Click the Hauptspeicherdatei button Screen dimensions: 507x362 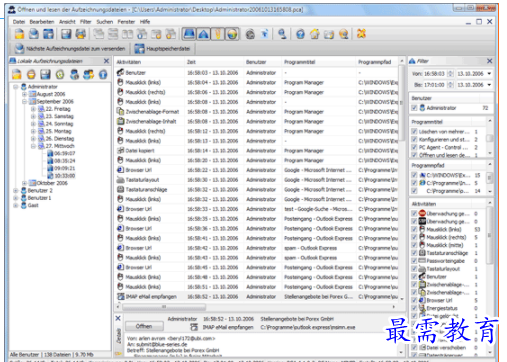(x=163, y=49)
